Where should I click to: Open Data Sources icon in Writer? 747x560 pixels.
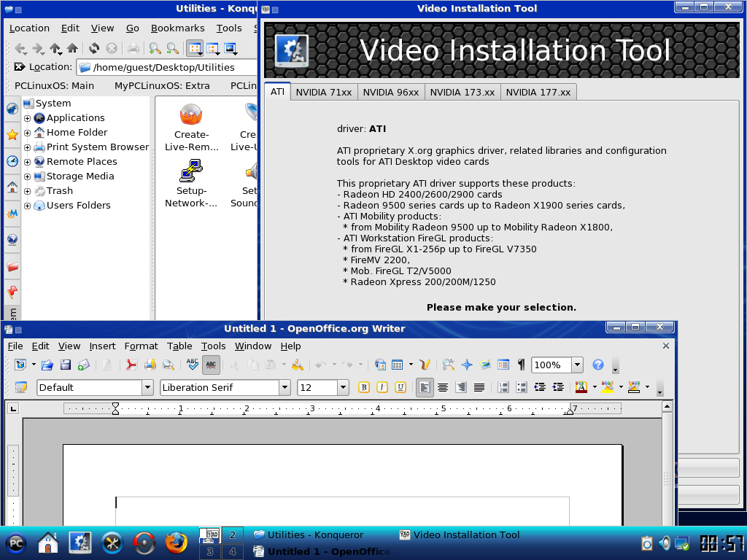pos(503,365)
